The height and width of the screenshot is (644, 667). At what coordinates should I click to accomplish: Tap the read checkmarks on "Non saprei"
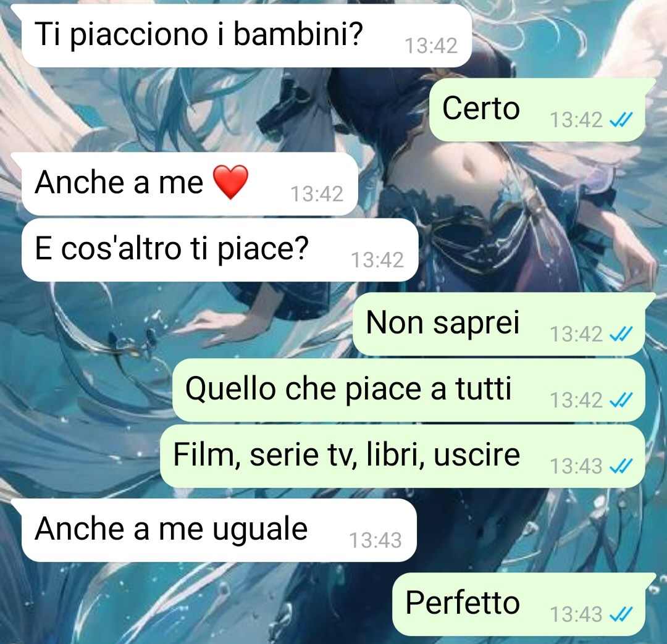621,334
